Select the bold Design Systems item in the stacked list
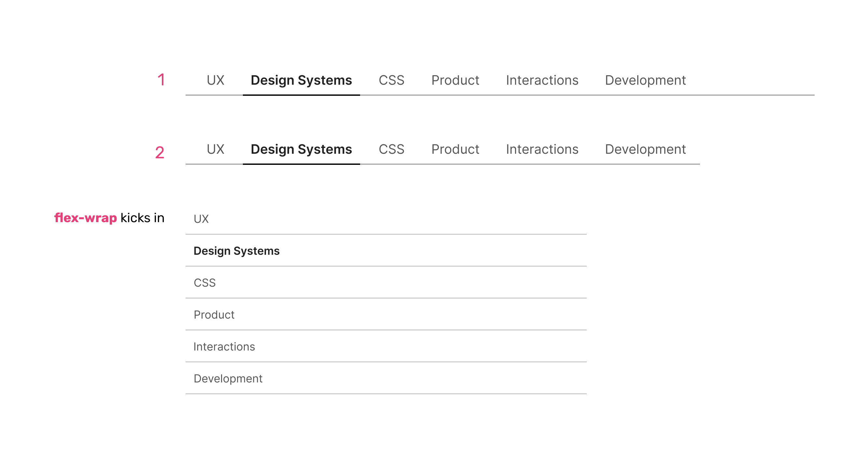The image size is (868, 458). 237,251
